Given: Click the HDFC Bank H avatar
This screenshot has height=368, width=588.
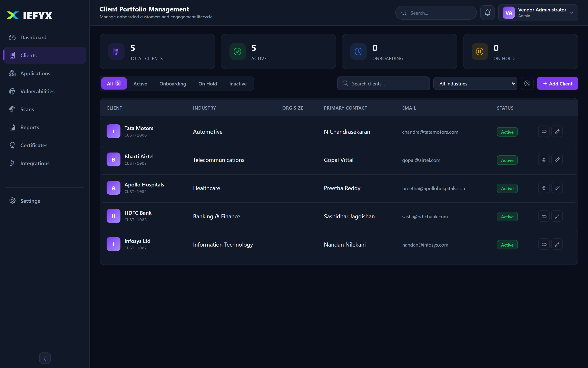Looking at the screenshot, I should (x=114, y=216).
